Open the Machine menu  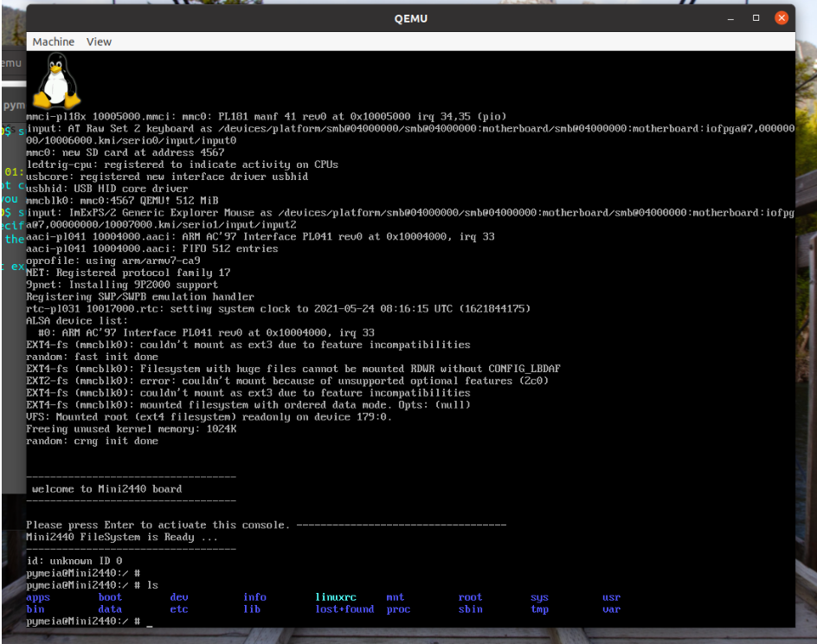point(53,41)
